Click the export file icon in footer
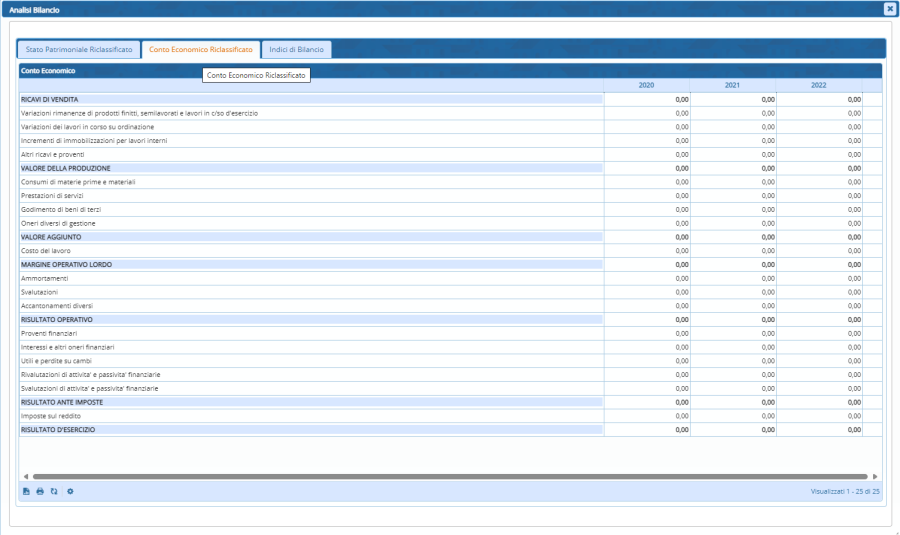Screen dimensions: 900x535 [26, 492]
